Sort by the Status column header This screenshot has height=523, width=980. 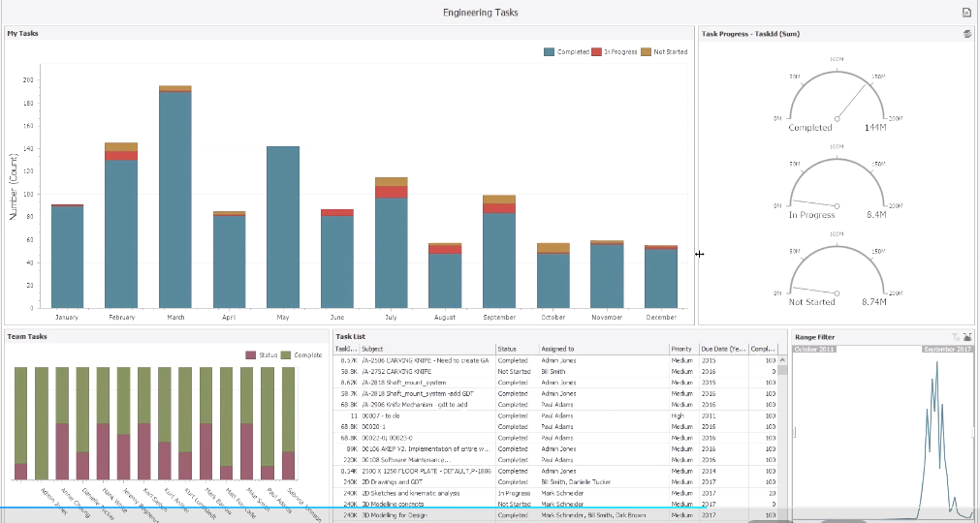pyautogui.click(x=518, y=349)
